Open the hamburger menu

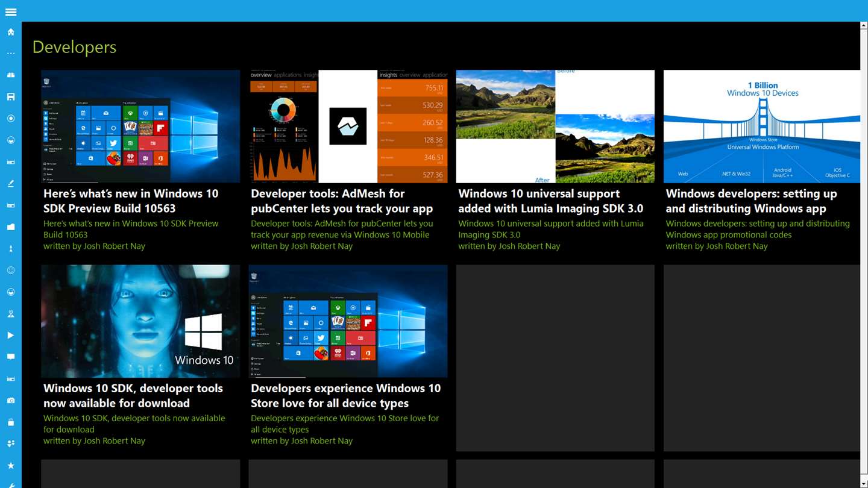click(x=11, y=12)
